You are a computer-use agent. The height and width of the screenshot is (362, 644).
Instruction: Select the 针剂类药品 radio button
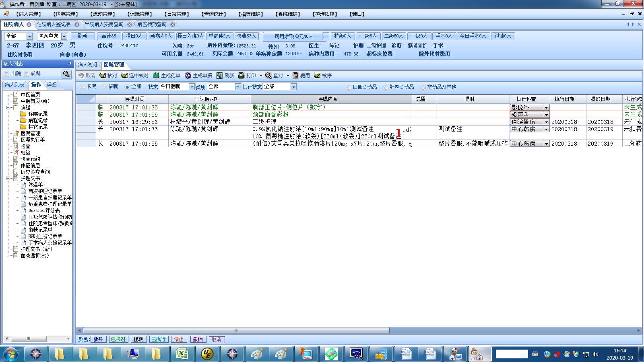pos(386,88)
